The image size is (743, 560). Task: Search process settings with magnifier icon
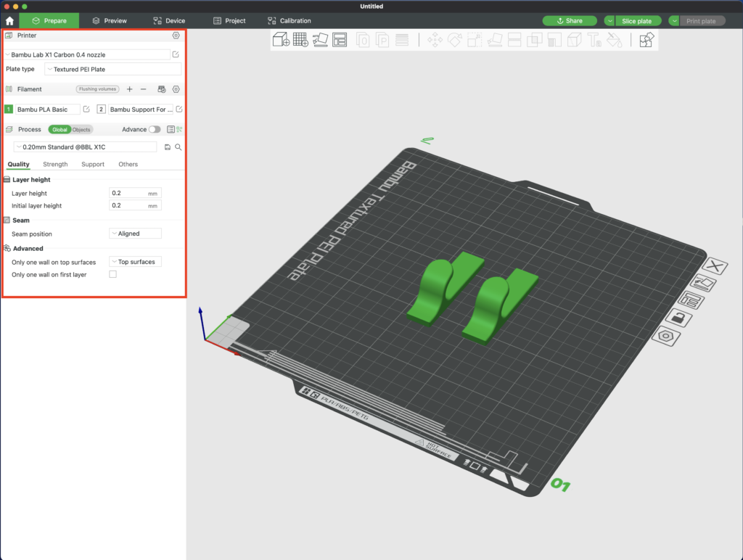point(178,147)
